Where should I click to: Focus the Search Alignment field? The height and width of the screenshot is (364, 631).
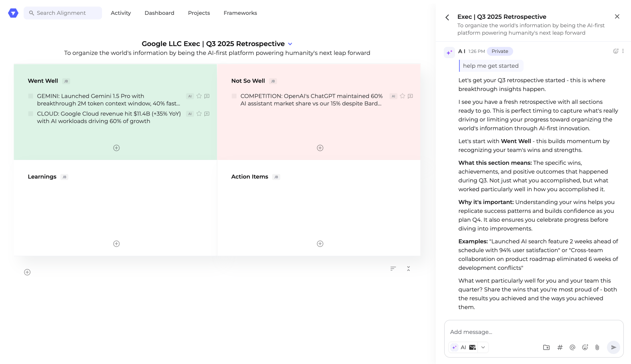tap(63, 13)
